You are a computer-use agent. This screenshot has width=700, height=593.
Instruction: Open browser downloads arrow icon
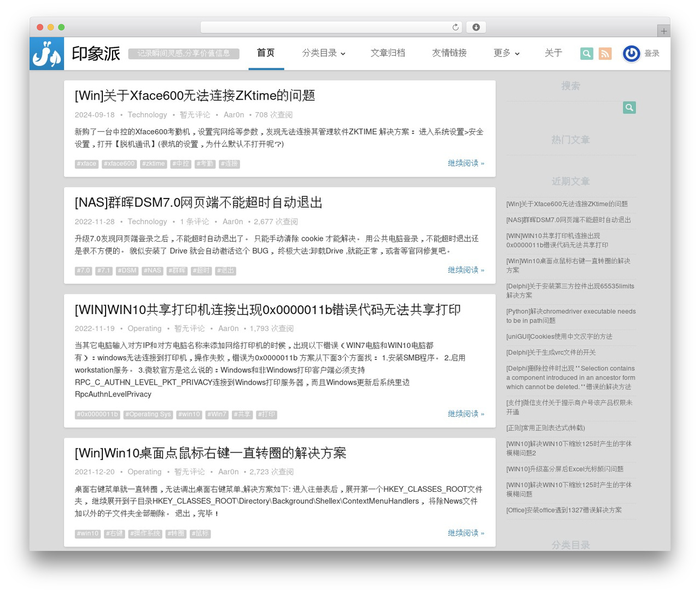click(x=476, y=27)
